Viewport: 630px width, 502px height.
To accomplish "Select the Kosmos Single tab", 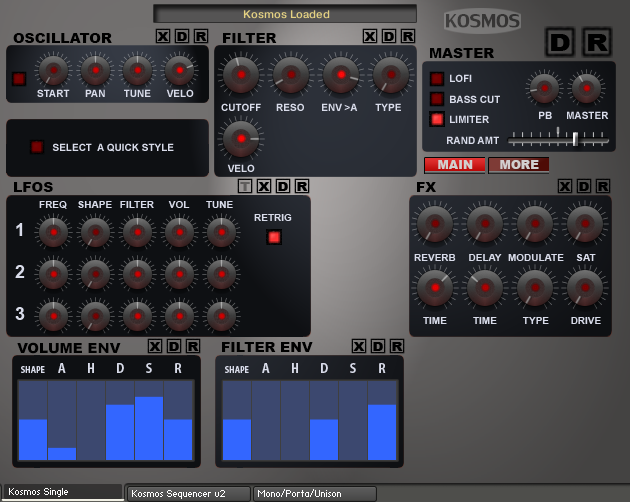I will [x=62, y=492].
